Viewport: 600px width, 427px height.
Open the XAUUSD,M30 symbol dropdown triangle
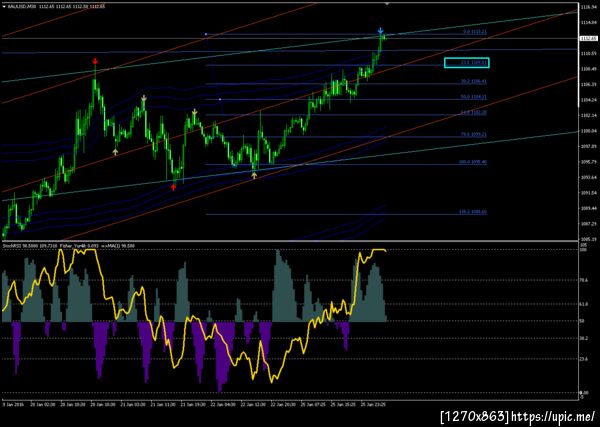tap(4, 7)
